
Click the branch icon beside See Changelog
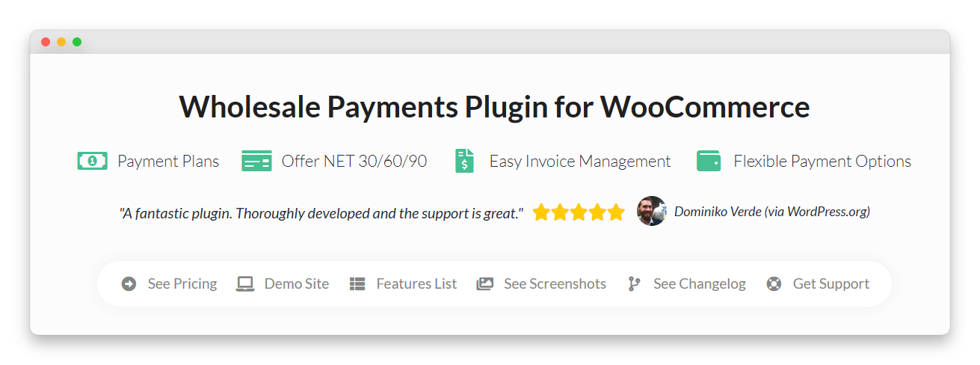coord(634,283)
